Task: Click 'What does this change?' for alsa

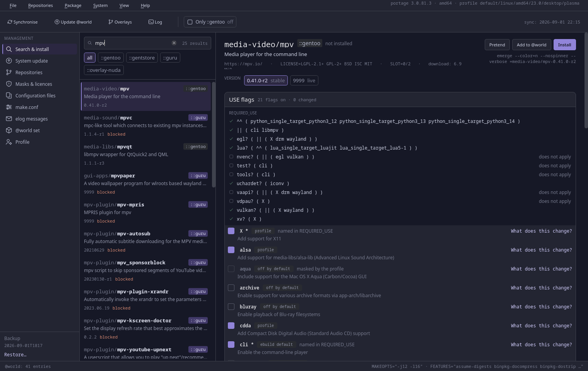Action: coord(541,250)
